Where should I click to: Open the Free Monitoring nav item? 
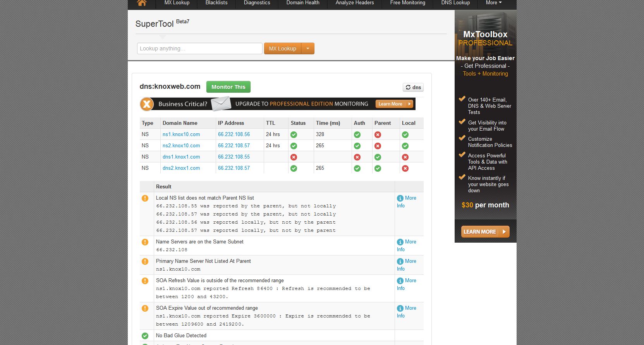[x=408, y=3]
